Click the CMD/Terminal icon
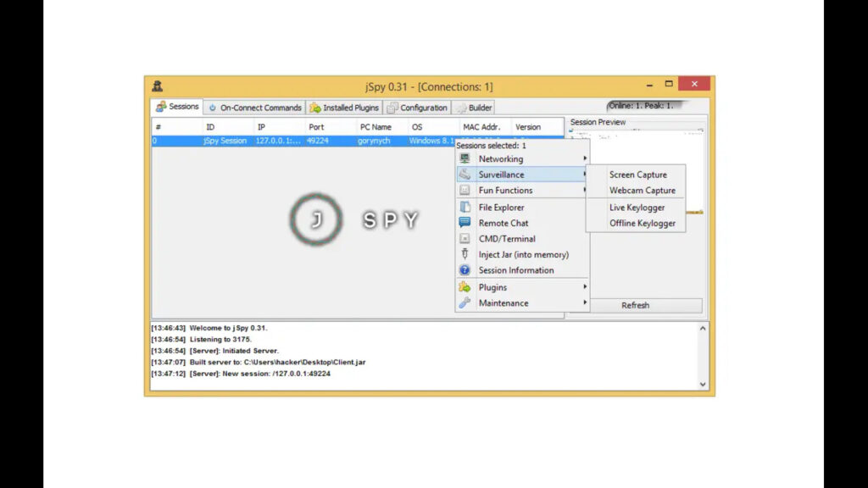 coord(465,238)
